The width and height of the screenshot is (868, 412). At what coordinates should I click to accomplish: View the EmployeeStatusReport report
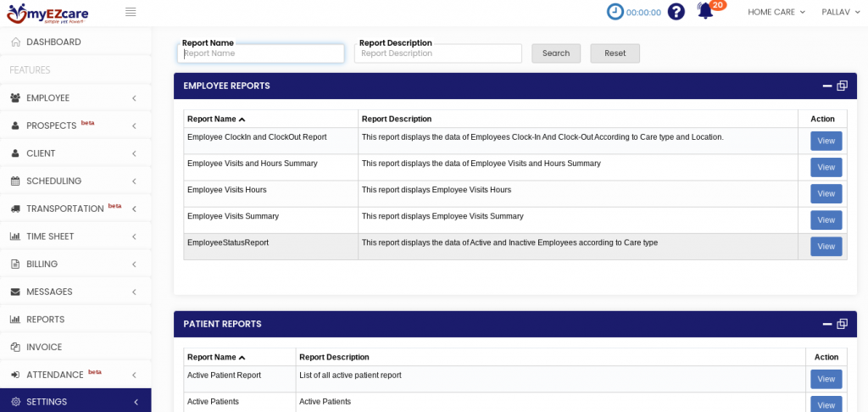(826, 247)
